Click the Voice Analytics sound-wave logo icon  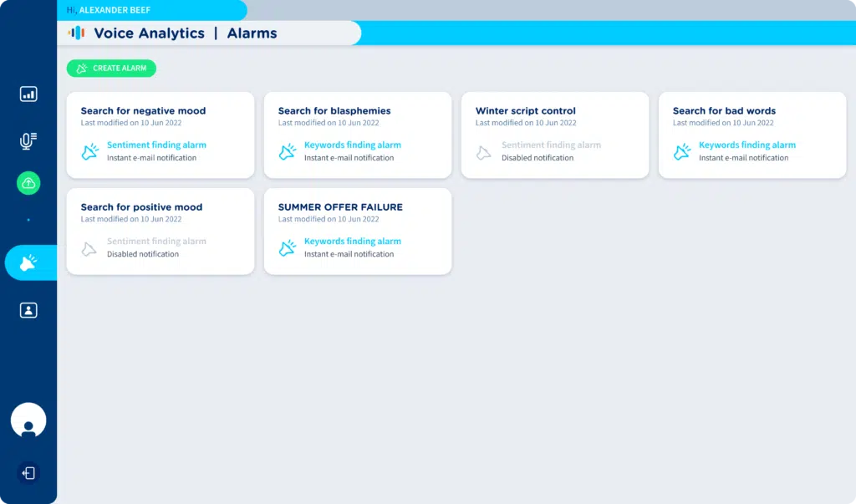(x=76, y=33)
